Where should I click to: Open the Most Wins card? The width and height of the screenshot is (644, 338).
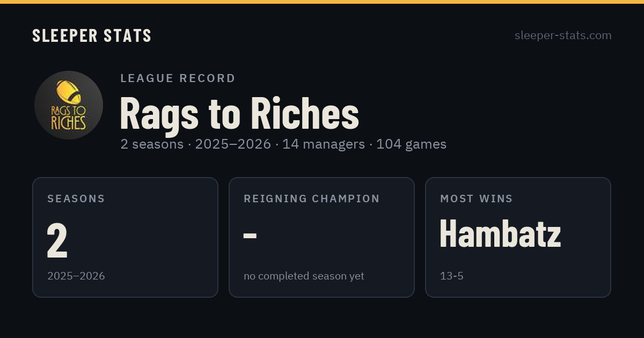coord(518,237)
